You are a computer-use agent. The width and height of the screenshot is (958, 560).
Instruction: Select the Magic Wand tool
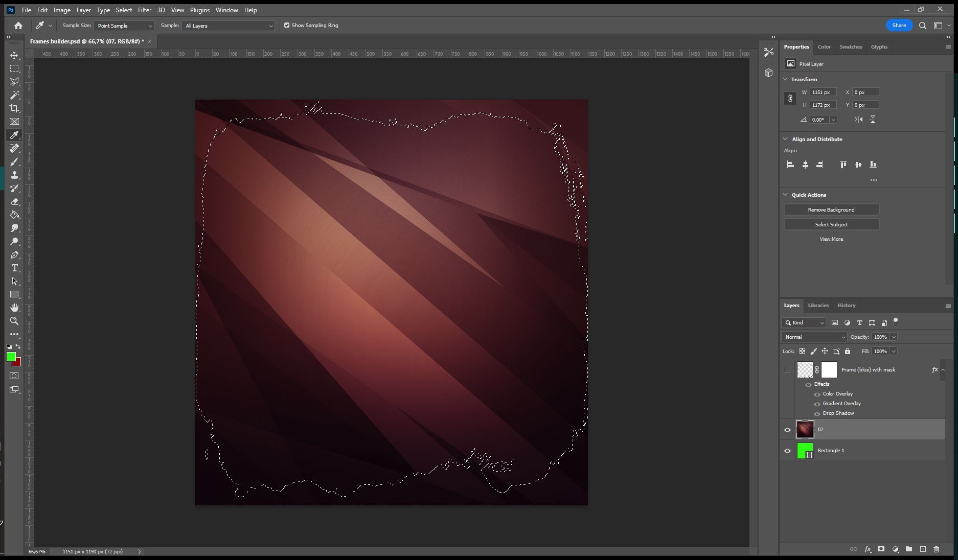pyautogui.click(x=14, y=95)
